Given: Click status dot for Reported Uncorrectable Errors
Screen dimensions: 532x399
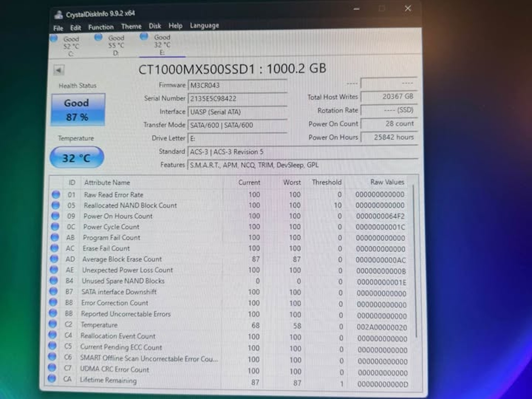Looking at the screenshot, I should point(53,313).
